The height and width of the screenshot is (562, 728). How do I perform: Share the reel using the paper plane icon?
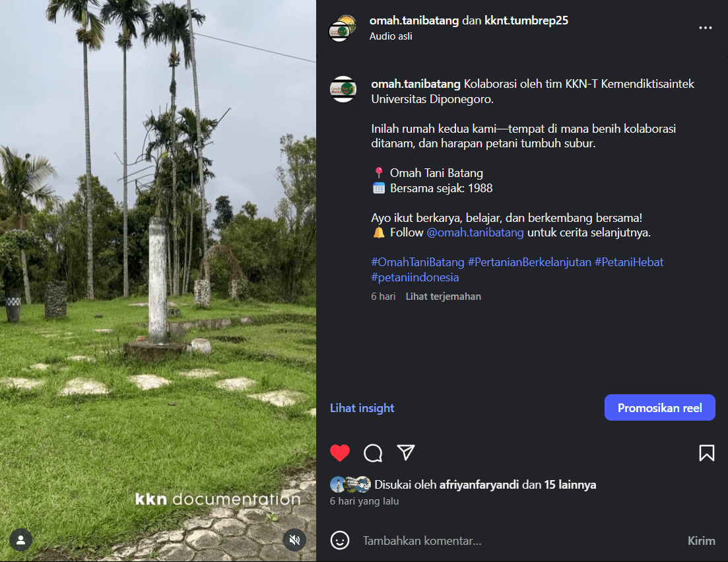click(x=405, y=453)
